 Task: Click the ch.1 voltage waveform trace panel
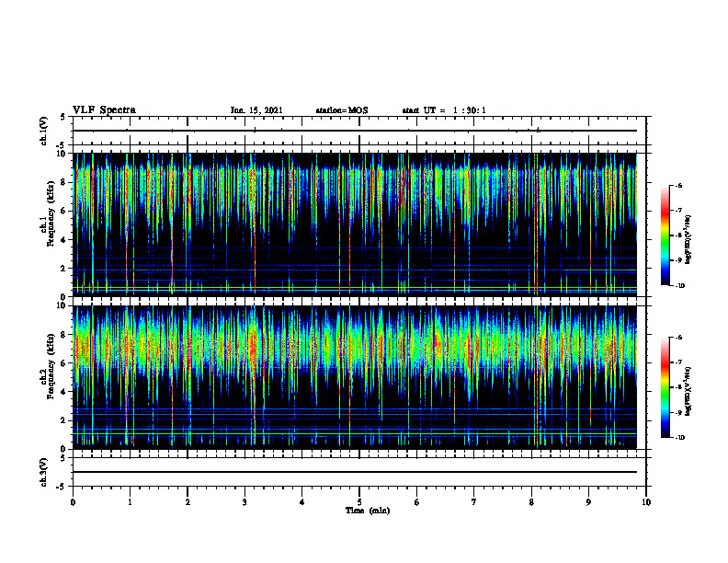click(x=359, y=131)
